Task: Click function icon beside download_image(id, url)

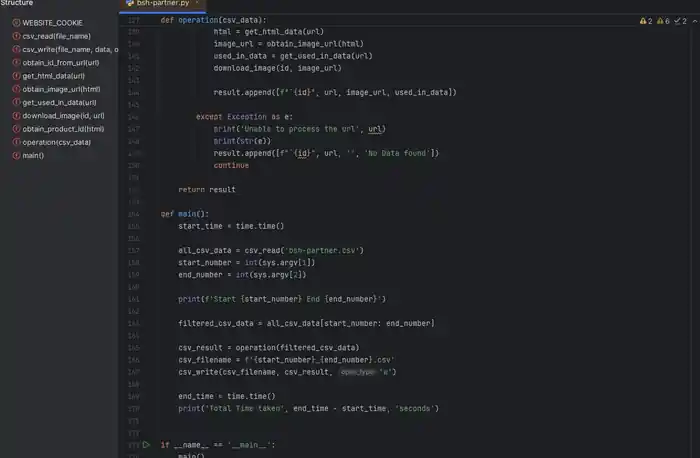Action: 17,116
